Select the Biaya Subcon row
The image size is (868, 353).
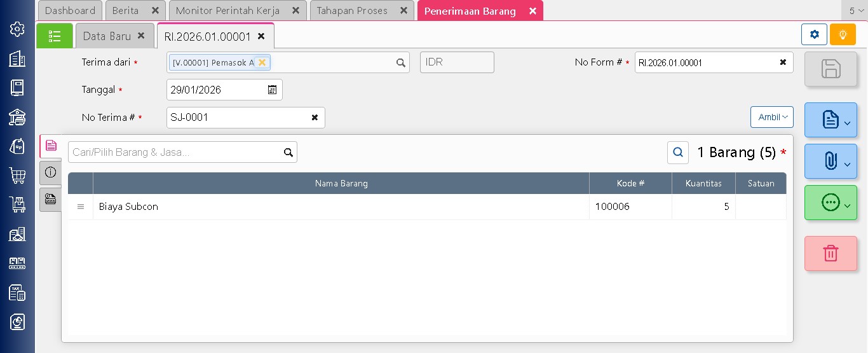(x=341, y=207)
